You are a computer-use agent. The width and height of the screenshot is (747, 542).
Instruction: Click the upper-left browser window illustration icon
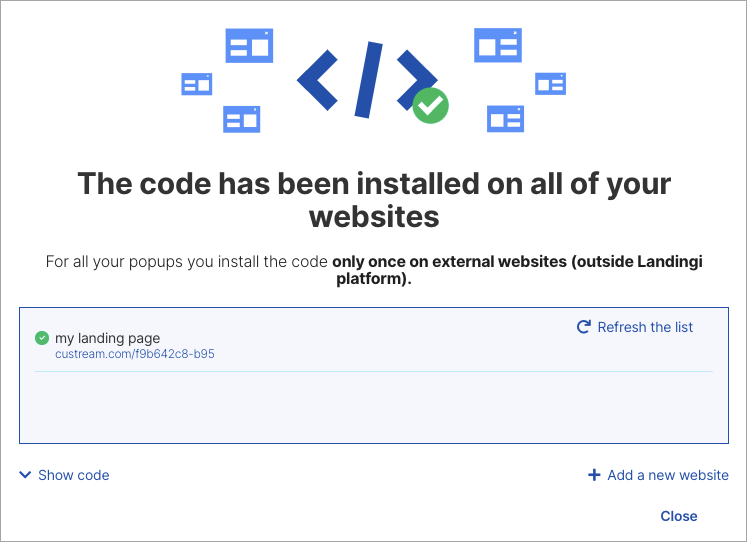click(x=249, y=46)
